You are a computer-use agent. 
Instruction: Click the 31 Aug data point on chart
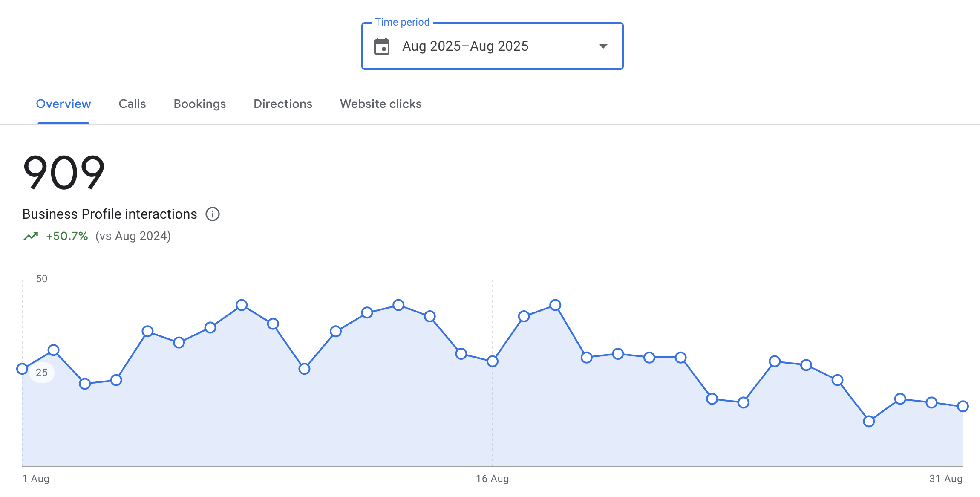(963, 406)
